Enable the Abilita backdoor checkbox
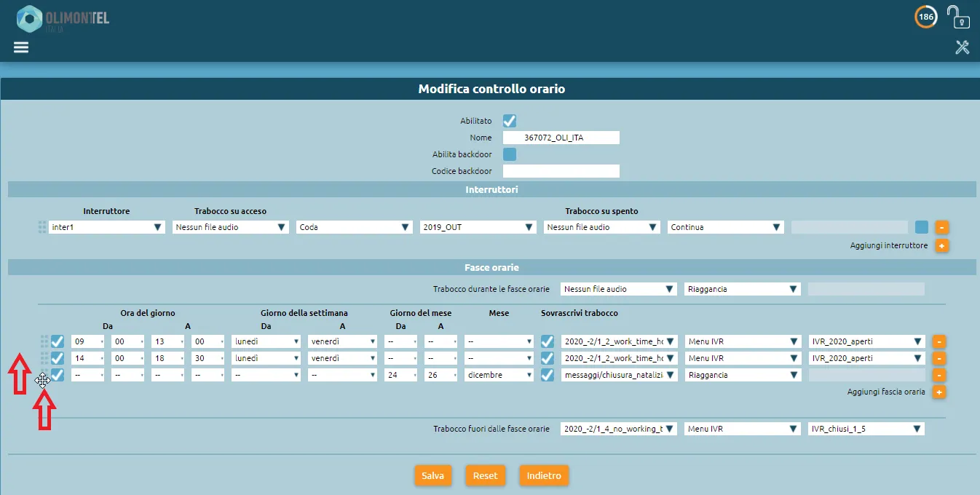Viewport: 980px width, 495px height. pos(510,154)
